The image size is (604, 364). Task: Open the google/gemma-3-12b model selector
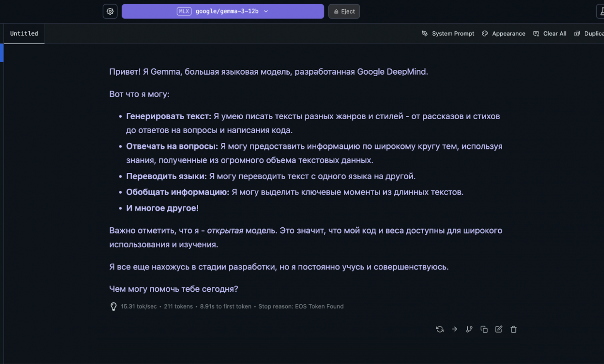[223, 11]
